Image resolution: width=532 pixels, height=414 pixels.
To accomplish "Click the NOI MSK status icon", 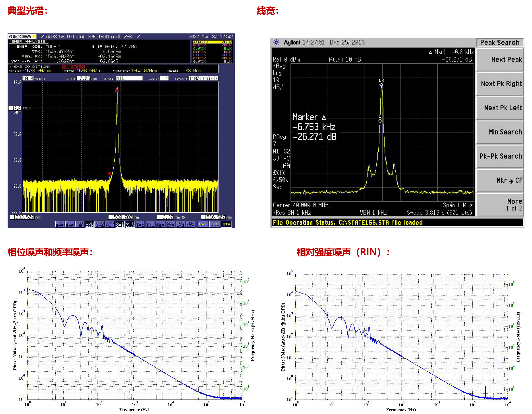I will (80, 224).
